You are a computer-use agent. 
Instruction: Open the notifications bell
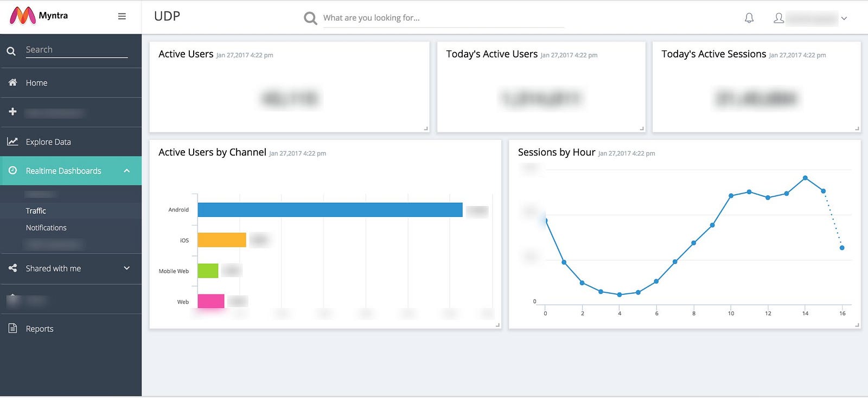[x=749, y=18]
